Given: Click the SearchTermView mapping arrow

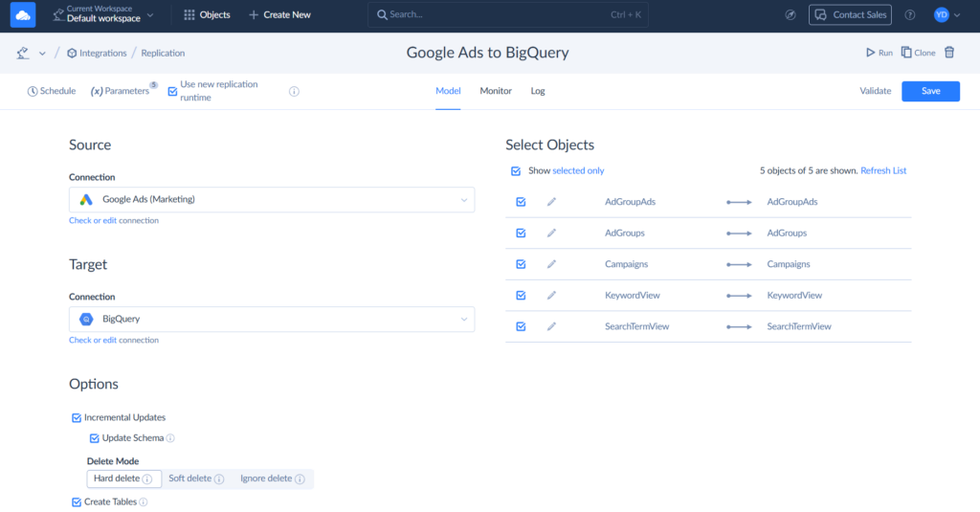Looking at the screenshot, I should (x=739, y=327).
